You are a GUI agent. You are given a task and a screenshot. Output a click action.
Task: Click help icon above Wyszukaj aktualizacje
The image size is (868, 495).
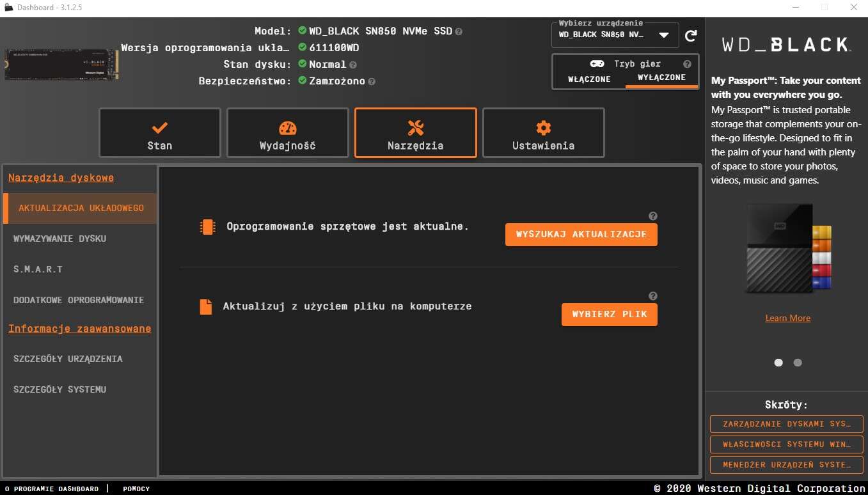tap(652, 216)
